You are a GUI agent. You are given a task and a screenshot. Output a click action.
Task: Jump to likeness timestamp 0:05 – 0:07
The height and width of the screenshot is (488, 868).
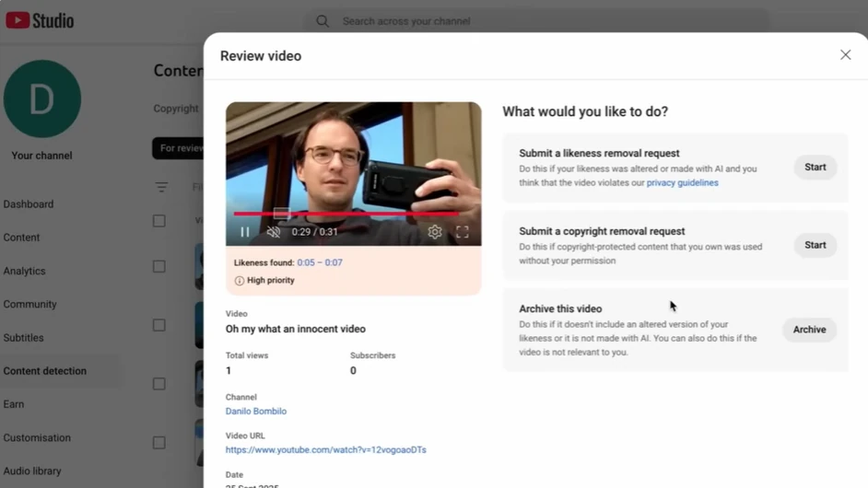point(319,262)
